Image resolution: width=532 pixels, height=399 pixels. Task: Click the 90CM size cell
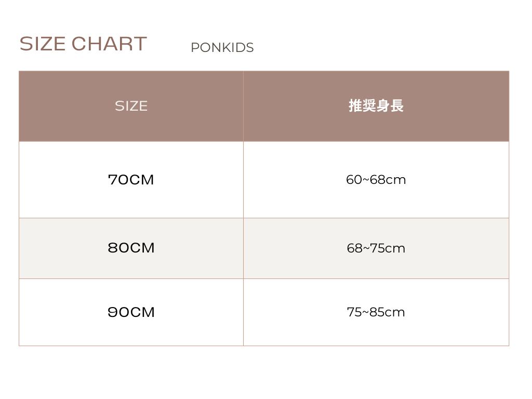click(x=131, y=312)
